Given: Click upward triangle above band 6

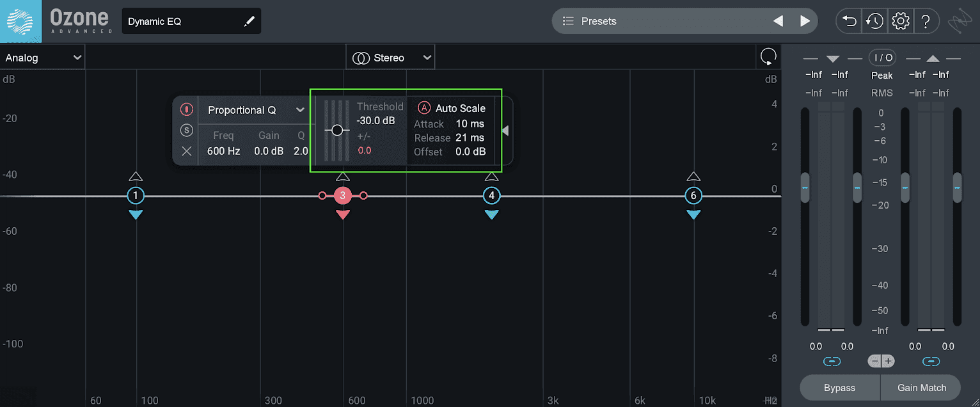Looking at the screenshot, I should (x=693, y=177).
